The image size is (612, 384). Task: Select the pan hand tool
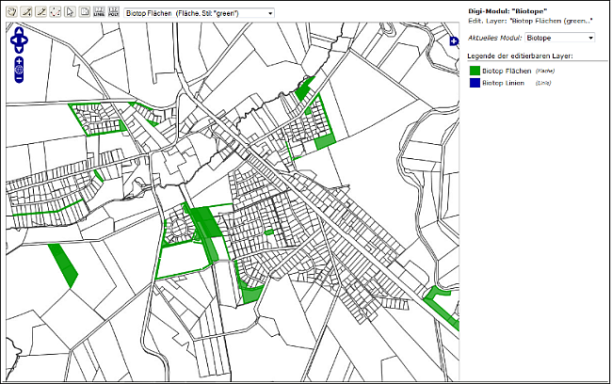12,12
